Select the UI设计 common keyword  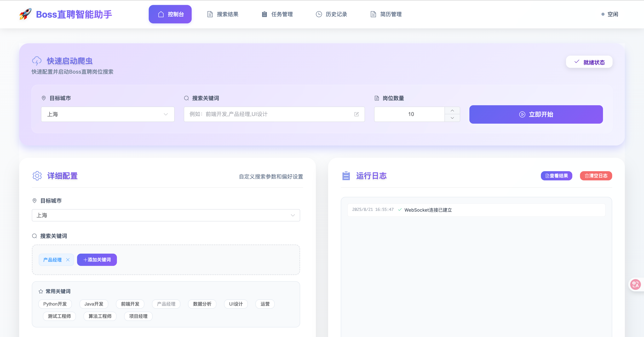(x=236, y=304)
